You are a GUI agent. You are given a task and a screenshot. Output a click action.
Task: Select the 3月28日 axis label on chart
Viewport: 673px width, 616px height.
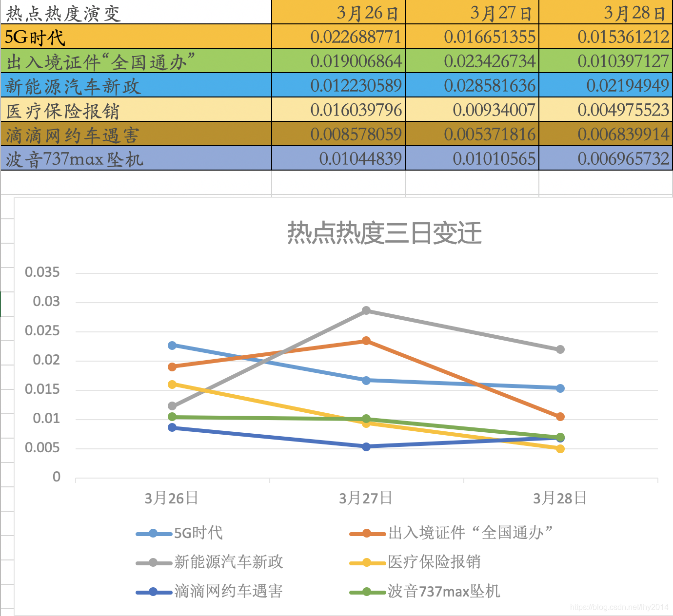click(560, 498)
